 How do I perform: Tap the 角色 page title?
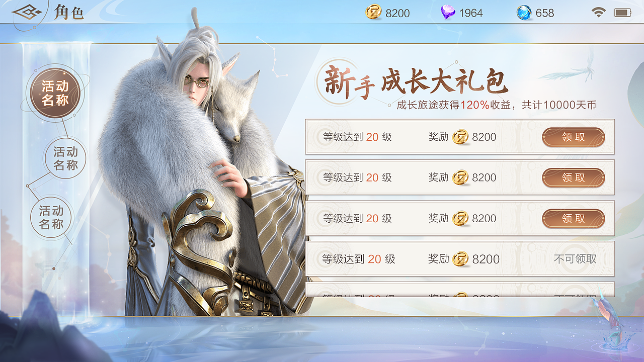(69, 12)
